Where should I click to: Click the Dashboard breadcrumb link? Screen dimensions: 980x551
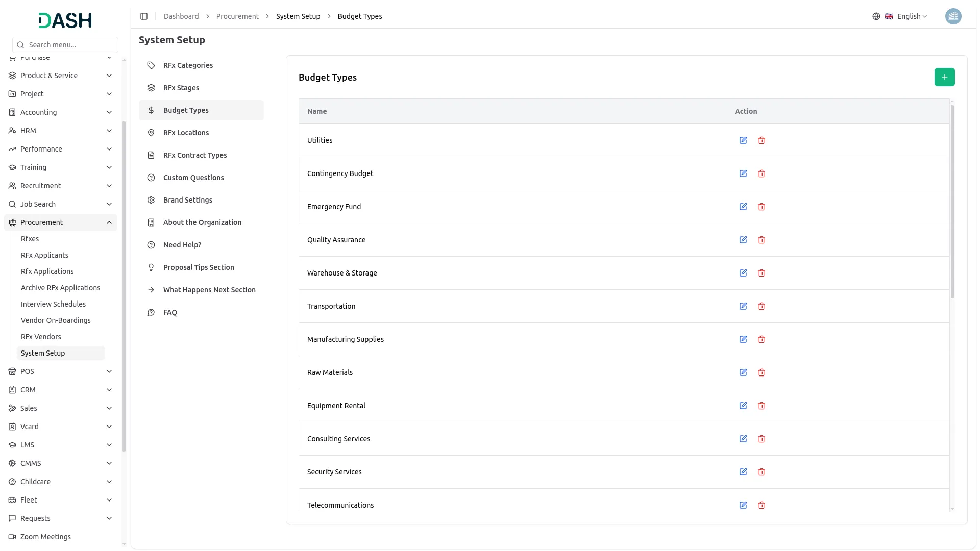click(181, 16)
